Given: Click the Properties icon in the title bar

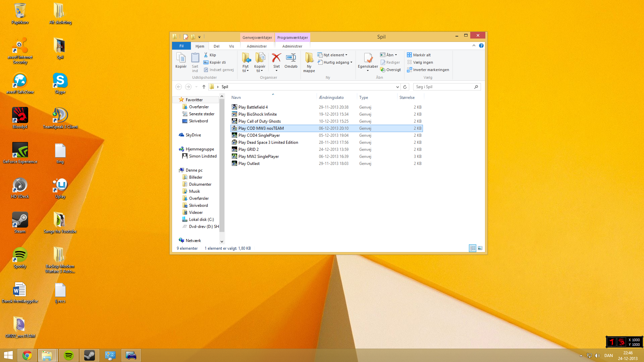Looking at the screenshot, I should (186, 37).
